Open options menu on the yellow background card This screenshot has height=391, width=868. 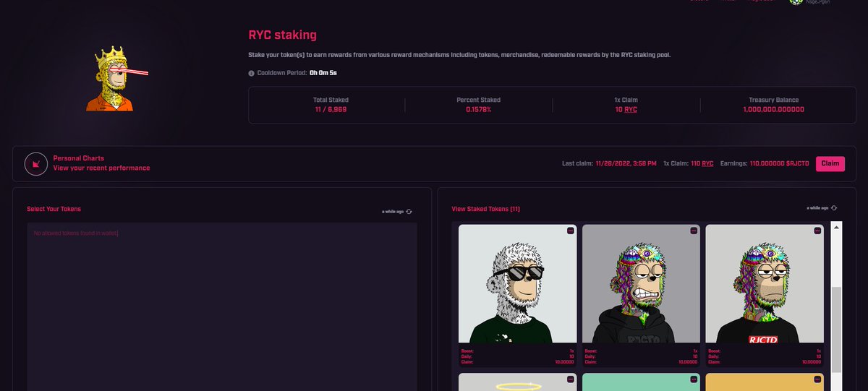pos(817,379)
